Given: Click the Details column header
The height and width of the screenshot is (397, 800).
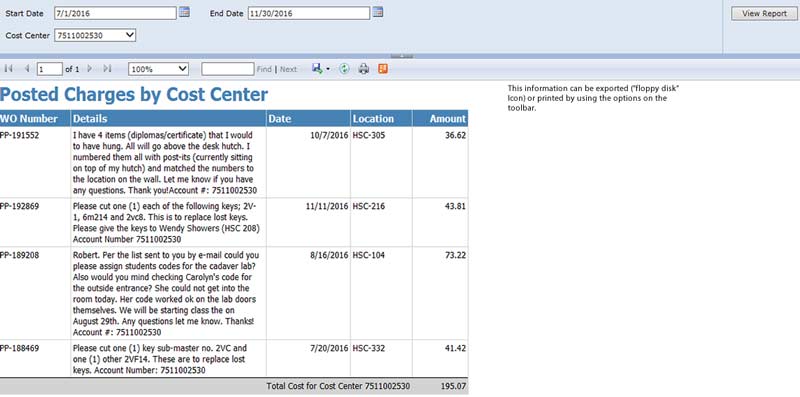Looking at the screenshot, I should point(168,118).
